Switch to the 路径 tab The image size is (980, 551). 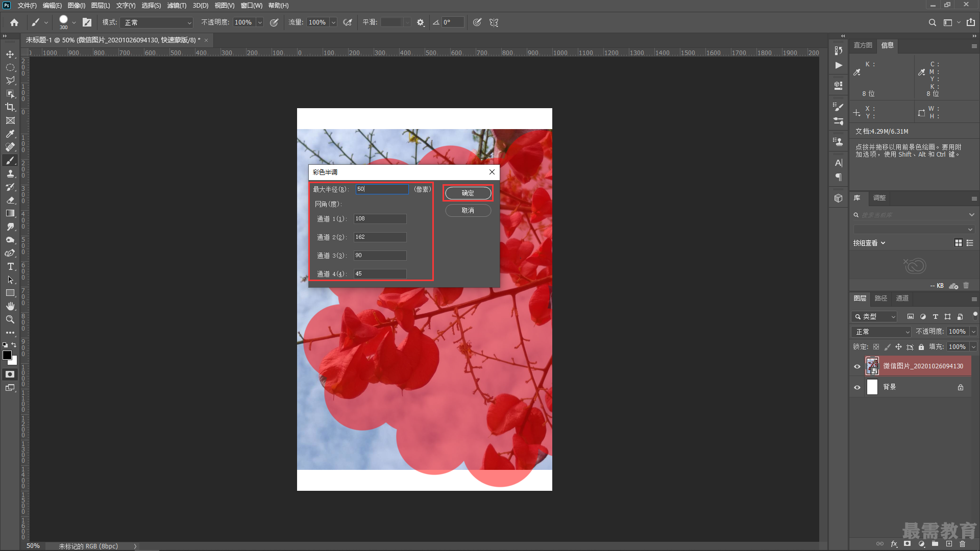[881, 298]
